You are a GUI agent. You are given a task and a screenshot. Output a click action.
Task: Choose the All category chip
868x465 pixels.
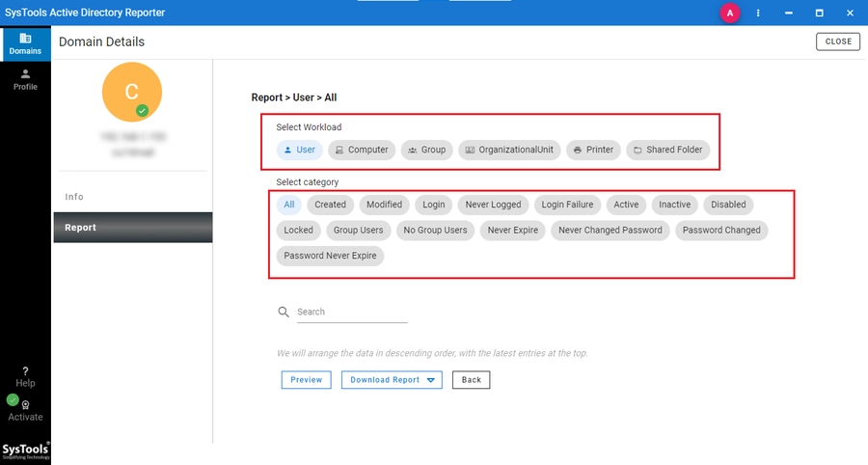click(289, 205)
